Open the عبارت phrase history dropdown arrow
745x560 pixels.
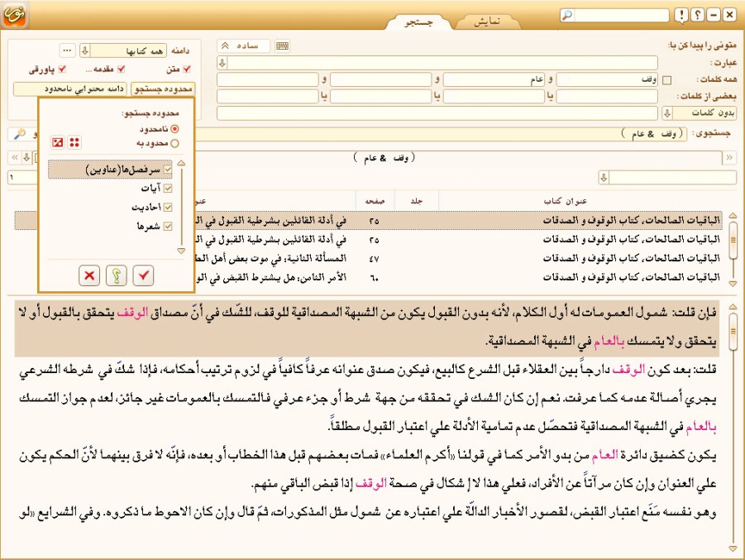coord(222,63)
